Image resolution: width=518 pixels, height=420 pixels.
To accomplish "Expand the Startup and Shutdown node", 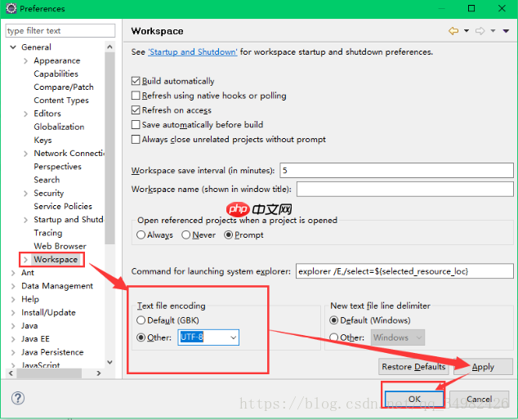I will (x=26, y=220).
